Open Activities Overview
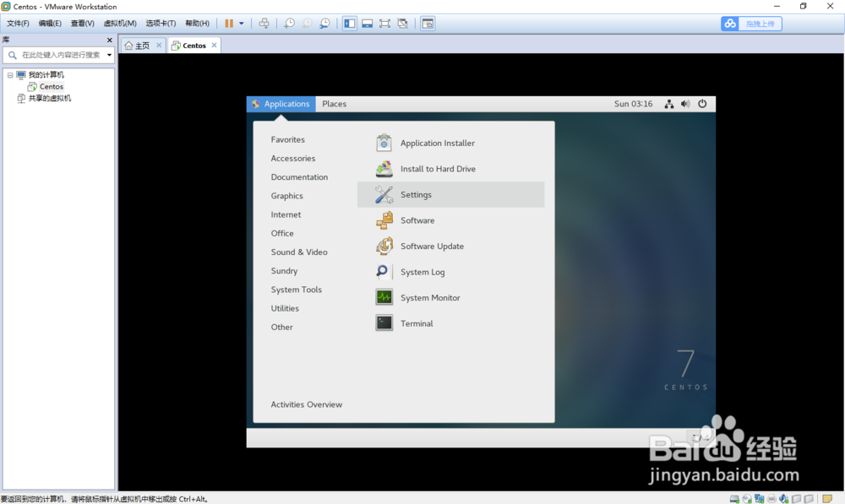The image size is (845, 504). pyautogui.click(x=306, y=404)
